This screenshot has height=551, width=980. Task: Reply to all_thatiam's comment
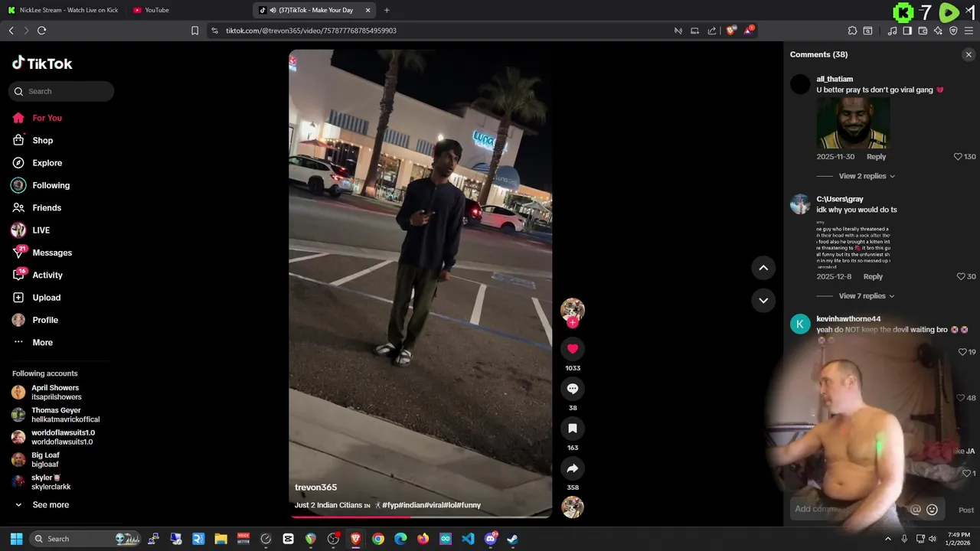[876, 157]
